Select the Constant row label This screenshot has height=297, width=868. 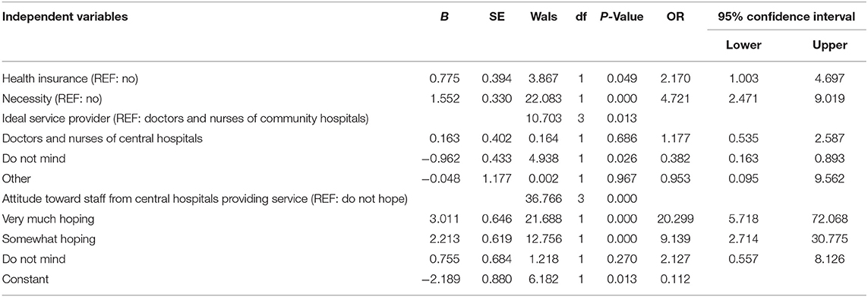click(x=25, y=279)
